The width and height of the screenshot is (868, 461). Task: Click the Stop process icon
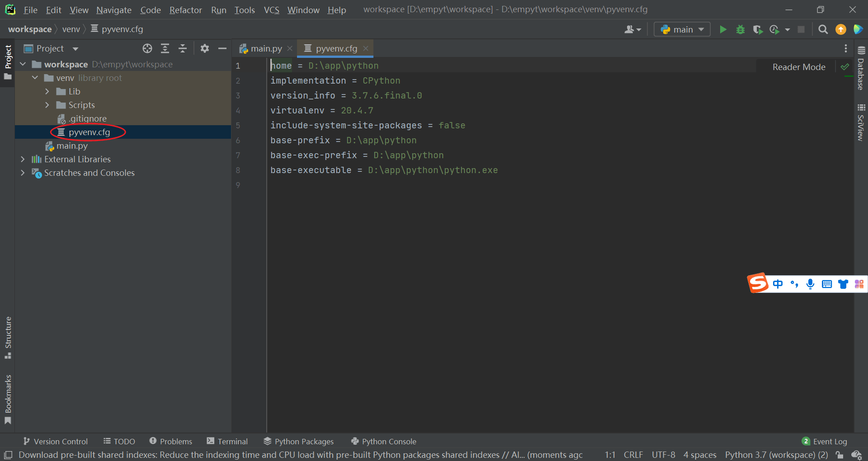click(801, 29)
